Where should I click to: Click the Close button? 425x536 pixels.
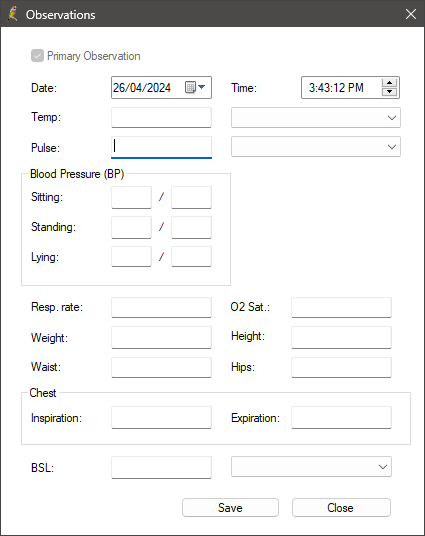[341, 508]
